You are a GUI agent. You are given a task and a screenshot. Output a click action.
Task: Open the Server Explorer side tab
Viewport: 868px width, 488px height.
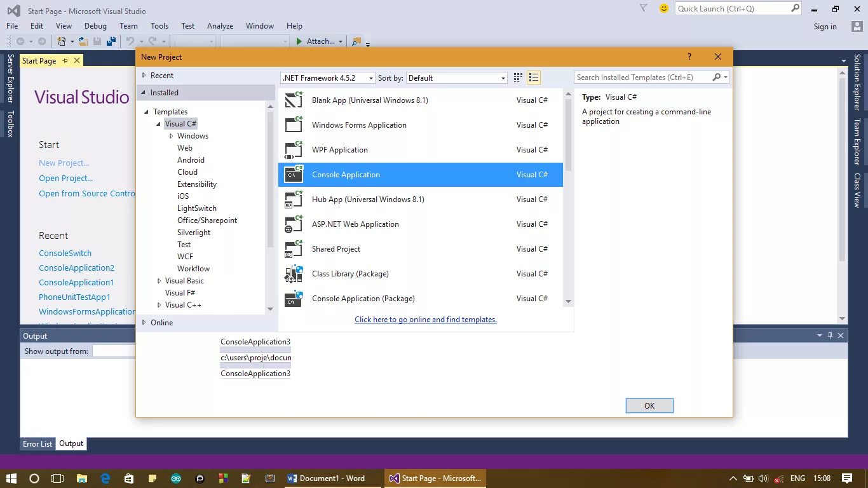[x=10, y=78]
